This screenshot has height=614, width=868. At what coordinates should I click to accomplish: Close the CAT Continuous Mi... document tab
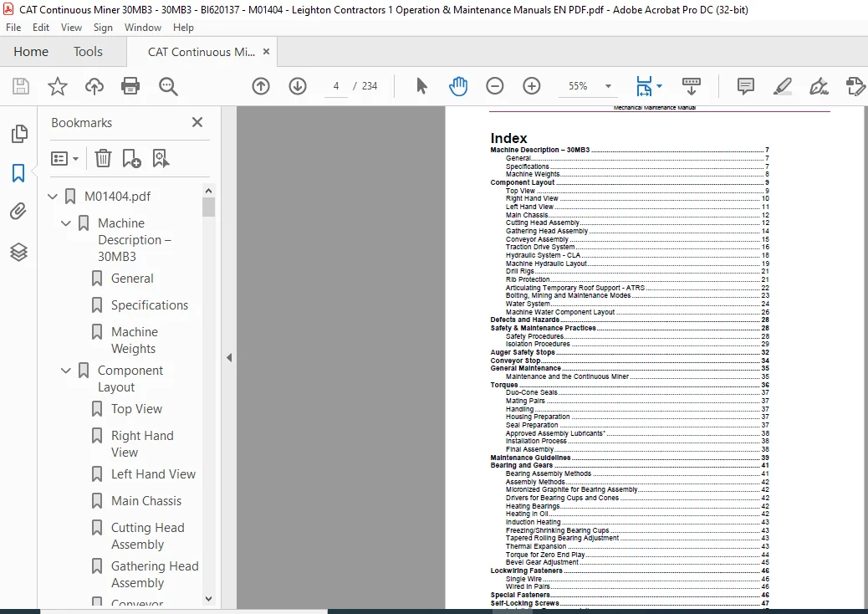[266, 52]
